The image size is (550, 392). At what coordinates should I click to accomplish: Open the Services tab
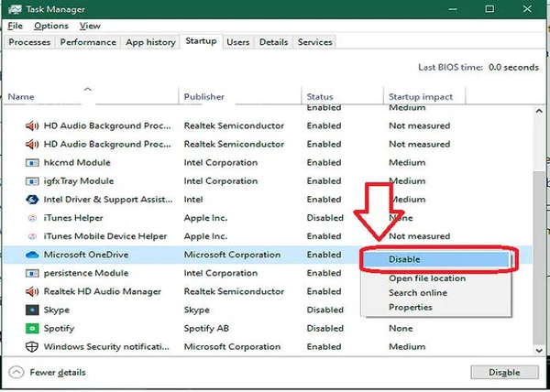(x=315, y=42)
